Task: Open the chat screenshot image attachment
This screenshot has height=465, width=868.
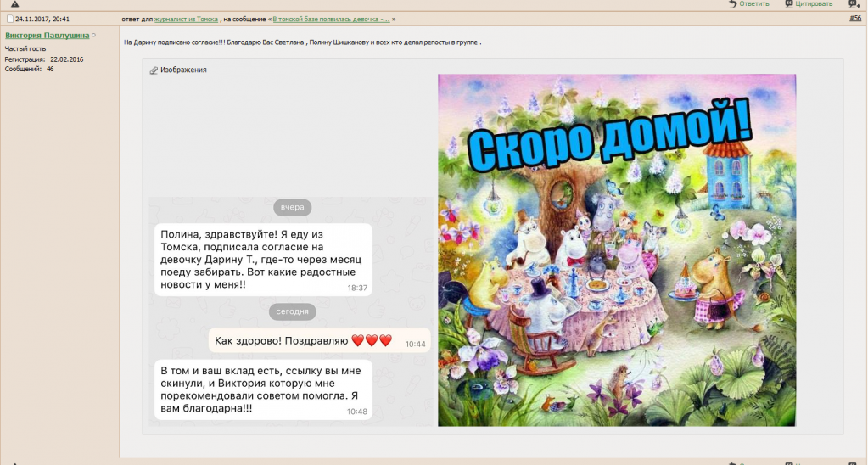Action: [x=292, y=311]
